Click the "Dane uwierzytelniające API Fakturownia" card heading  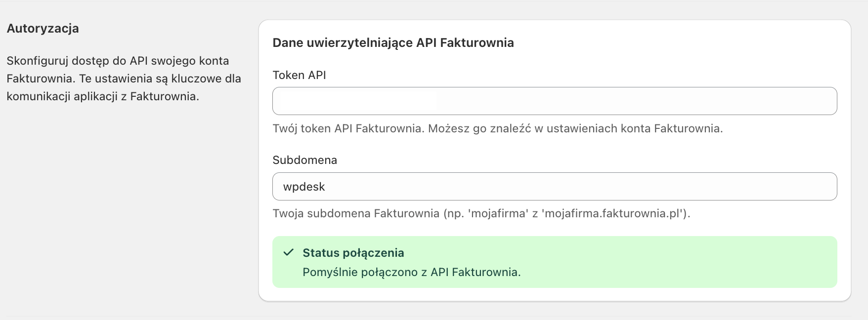click(393, 43)
